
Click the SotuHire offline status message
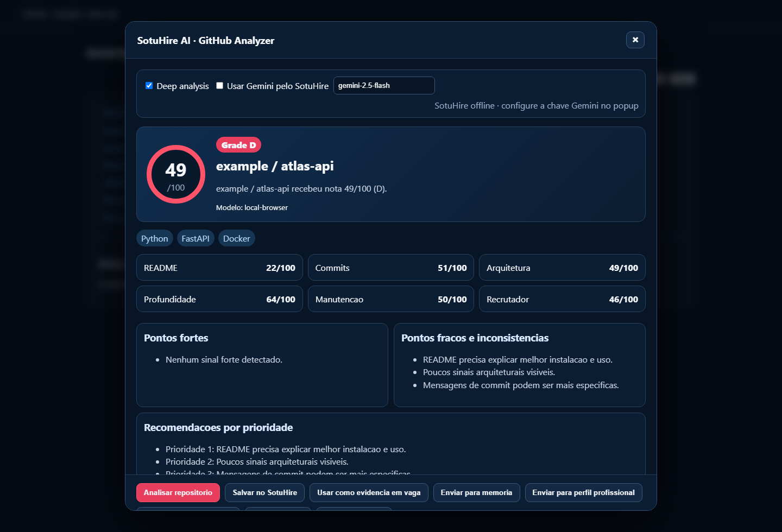coord(537,106)
